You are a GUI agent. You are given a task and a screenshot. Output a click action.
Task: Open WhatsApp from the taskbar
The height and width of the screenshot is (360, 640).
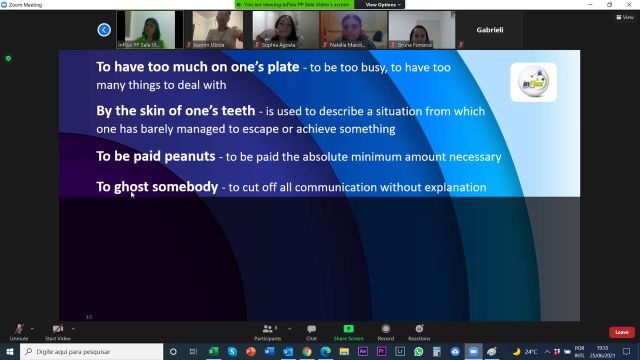pos(418,351)
